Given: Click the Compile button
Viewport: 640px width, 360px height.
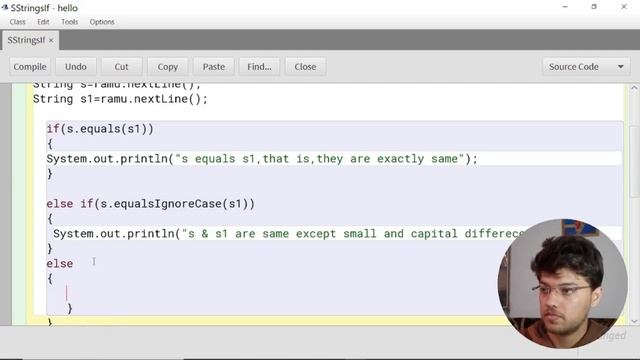Looking at the screenshot, I should 30,67.
